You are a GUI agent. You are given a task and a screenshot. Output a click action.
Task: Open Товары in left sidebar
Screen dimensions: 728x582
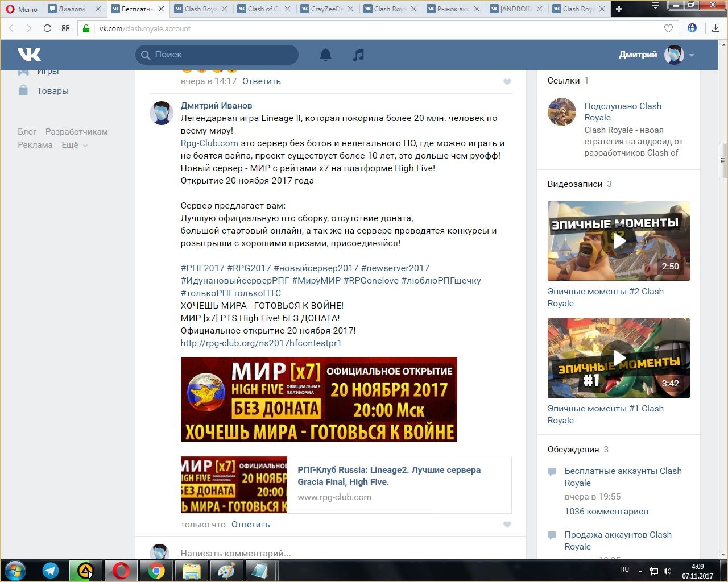pos(52,91)
